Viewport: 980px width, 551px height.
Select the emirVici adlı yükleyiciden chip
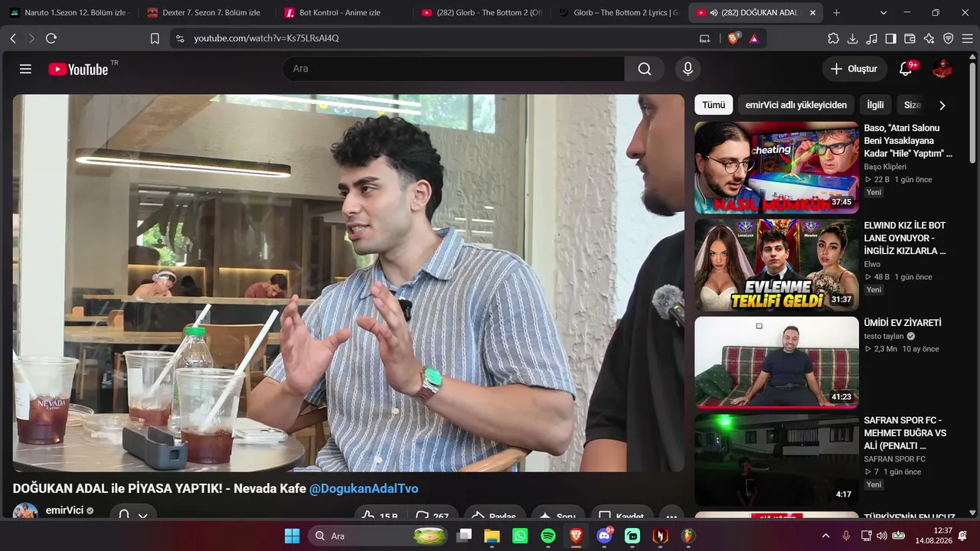click(x=796, y=105)
